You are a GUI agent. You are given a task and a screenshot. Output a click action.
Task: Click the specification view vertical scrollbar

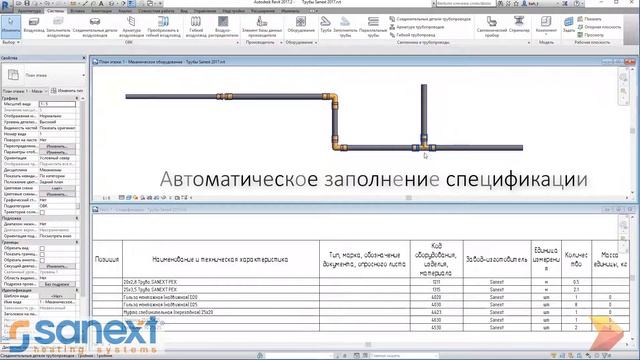pyautogui.click(x=632, y=278)
